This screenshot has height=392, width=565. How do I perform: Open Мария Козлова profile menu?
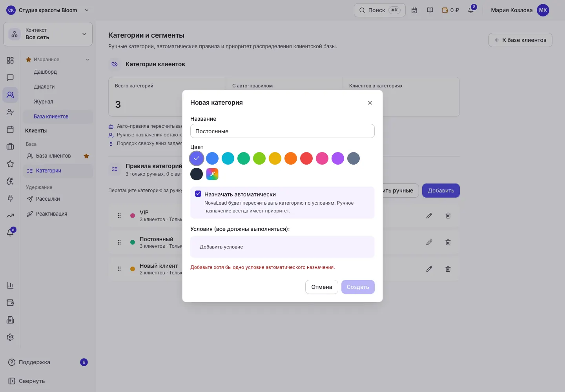click(519, 10)
